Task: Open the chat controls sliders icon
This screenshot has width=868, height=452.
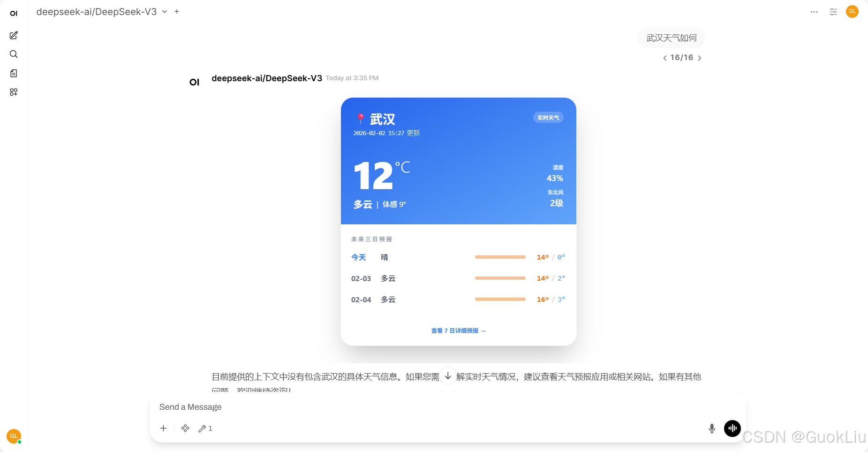Action: 833,12
